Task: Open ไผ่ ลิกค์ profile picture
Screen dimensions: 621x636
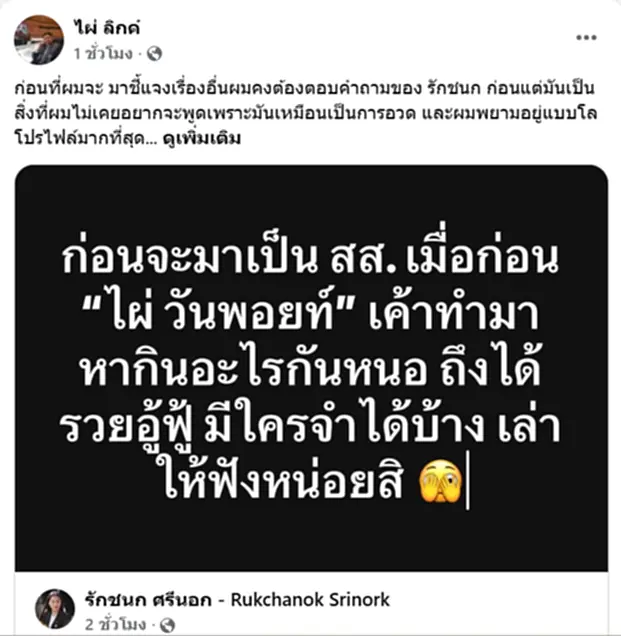Action: (39, 40)
